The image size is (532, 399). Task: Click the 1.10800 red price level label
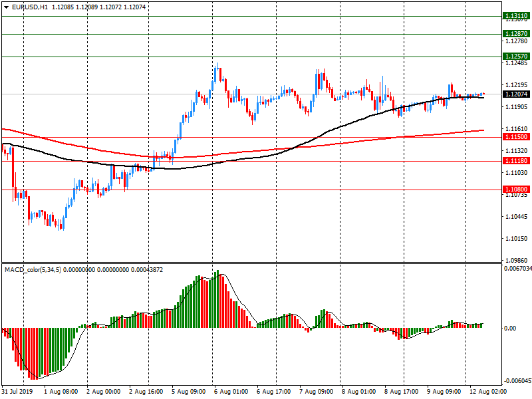tap(516, 190)
